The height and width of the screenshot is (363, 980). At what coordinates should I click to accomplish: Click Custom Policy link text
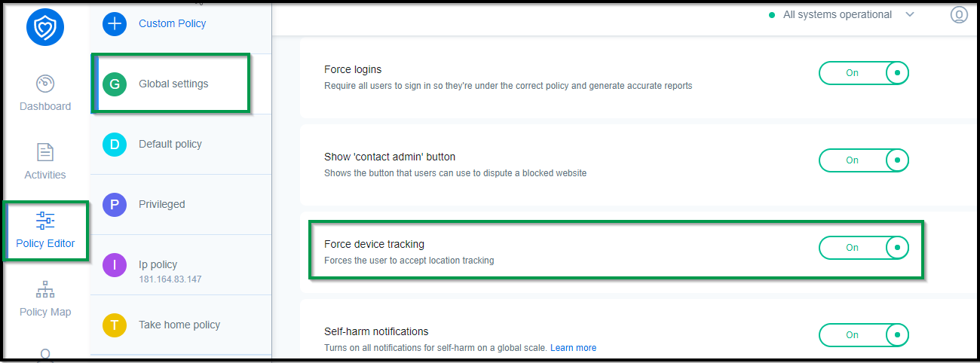pyautogui.click(x=173, y=23)
